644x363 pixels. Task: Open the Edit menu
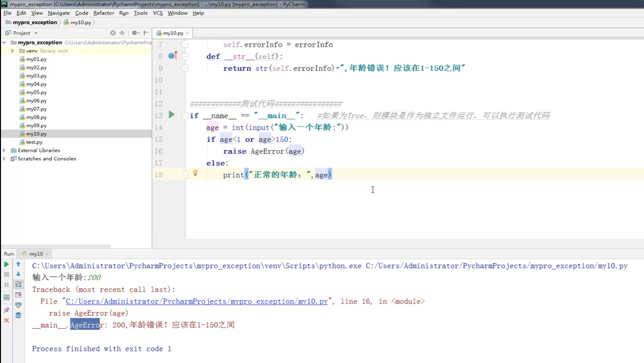(21, 13)
